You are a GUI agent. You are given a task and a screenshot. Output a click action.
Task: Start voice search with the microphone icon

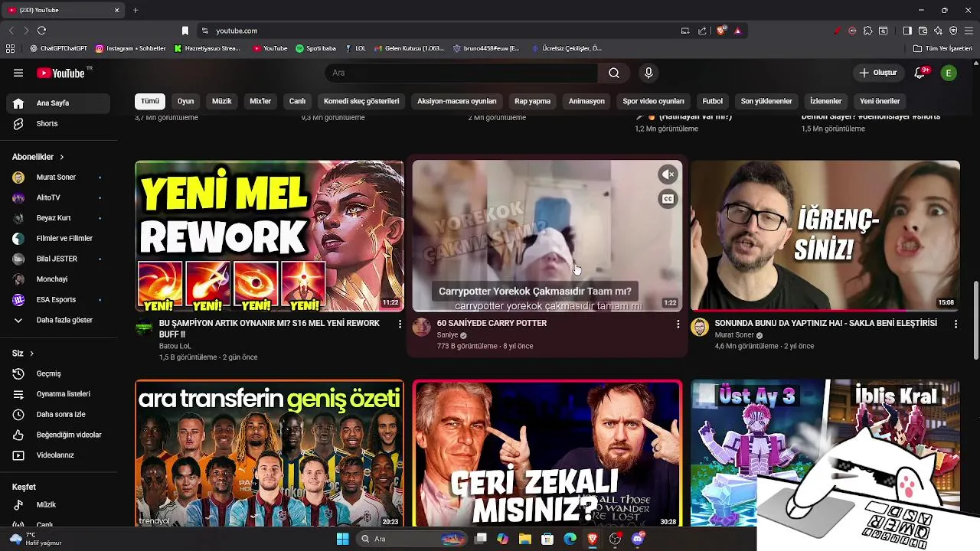tap(648, 73)
